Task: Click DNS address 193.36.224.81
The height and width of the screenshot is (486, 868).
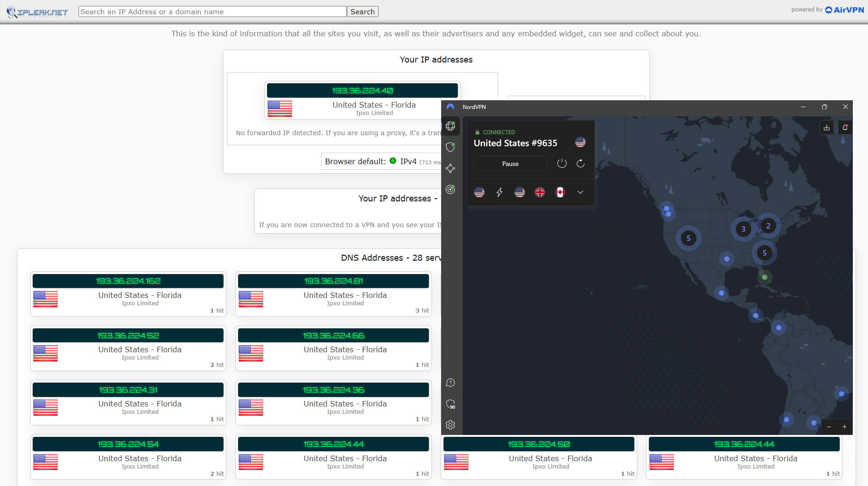Action: point(334,281)
